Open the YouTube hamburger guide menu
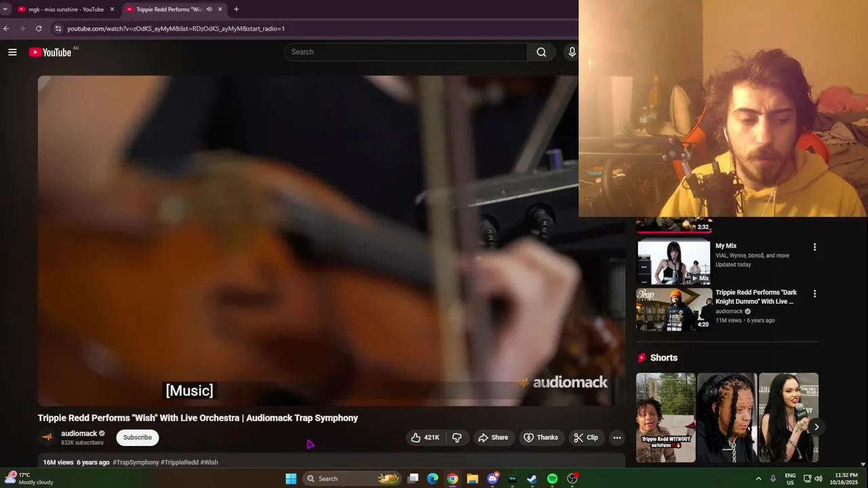868x488 pixels. tap(12, 52)
